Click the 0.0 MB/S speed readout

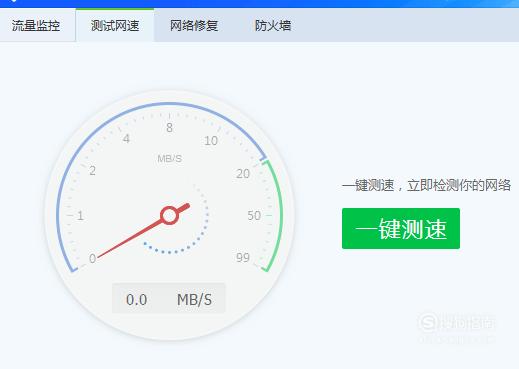[169, 298]
